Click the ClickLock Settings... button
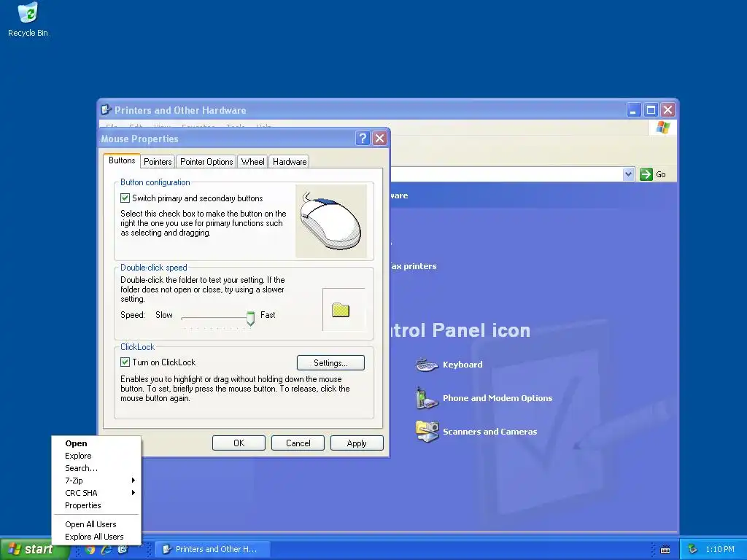The width and height of the screenshot is (747, 560). pyautogui.click(x=330, y=363)
